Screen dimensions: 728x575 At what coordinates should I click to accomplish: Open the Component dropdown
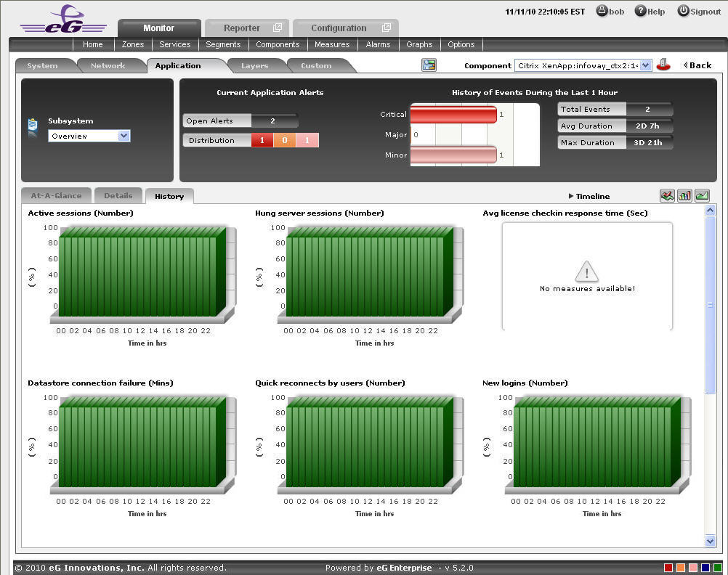[x=645, y=65]
